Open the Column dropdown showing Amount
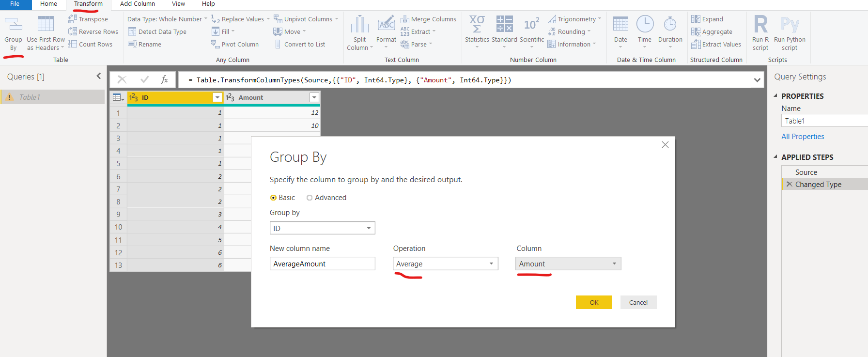 (x=568, y=264)
